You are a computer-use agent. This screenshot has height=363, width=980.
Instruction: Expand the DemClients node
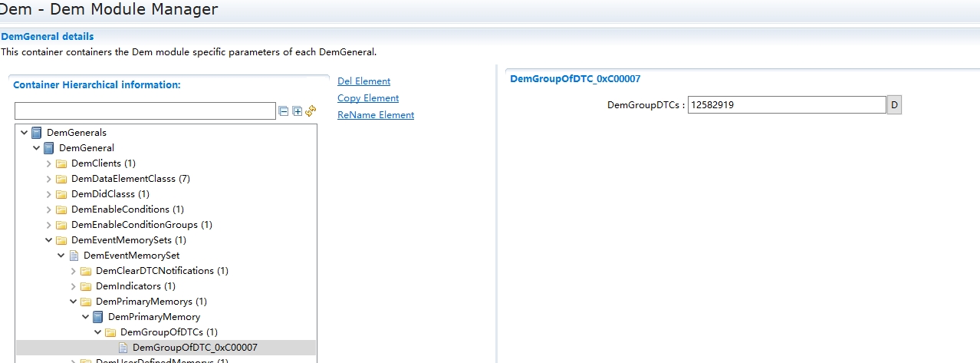[49, 163]
